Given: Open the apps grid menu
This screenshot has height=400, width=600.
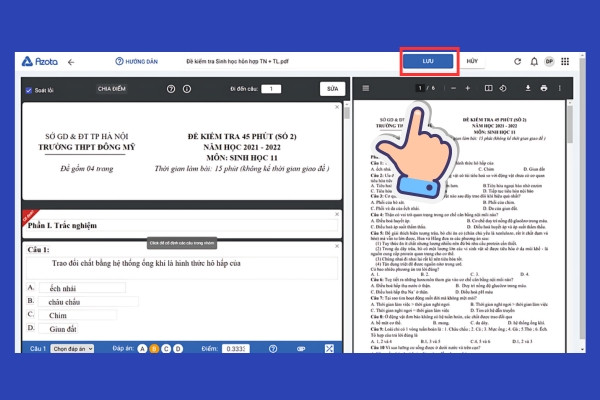Looking at the screenshot, I should pyautogui.click(x=565, y=61).
